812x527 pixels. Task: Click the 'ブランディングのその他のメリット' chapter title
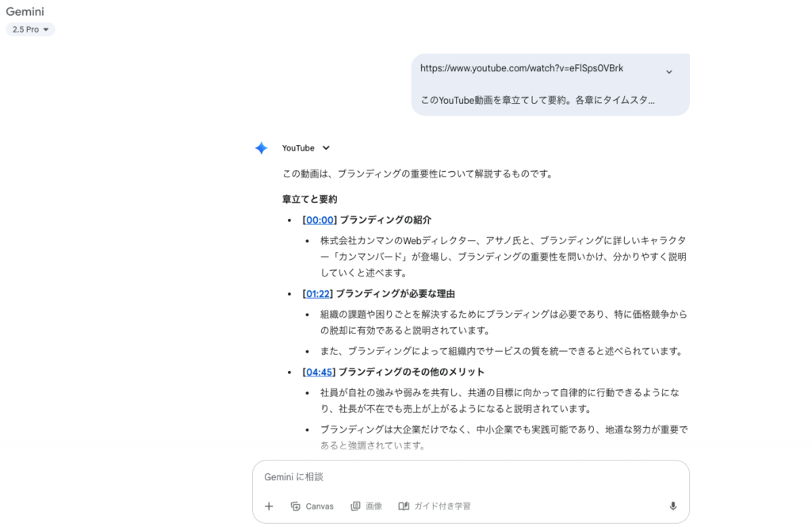pyautogui.click(x=412, y=372)
